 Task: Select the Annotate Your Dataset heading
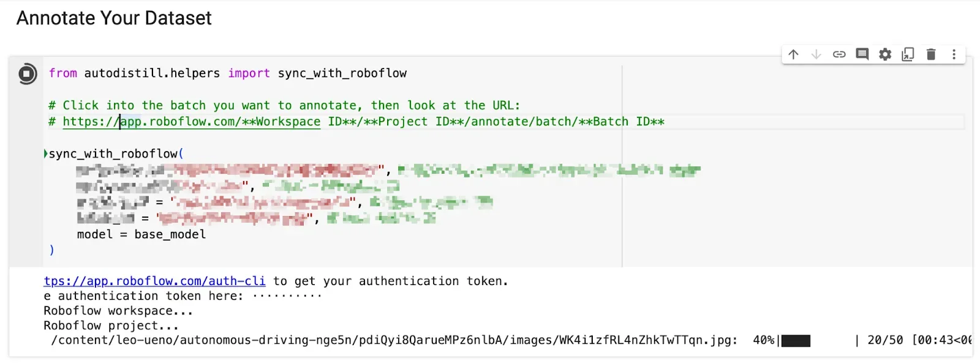(114, 18)
